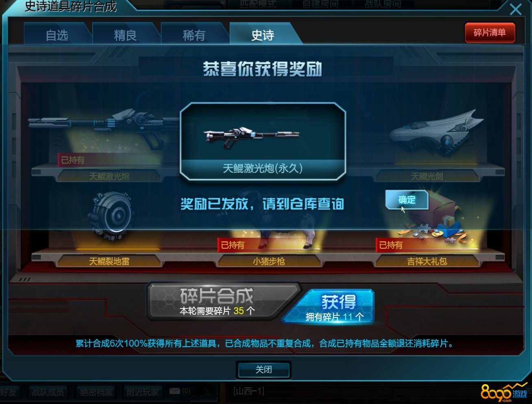Open the 绝密档案 tab in bottom bar
Screen dimensions: 532x404
[96, 392]
